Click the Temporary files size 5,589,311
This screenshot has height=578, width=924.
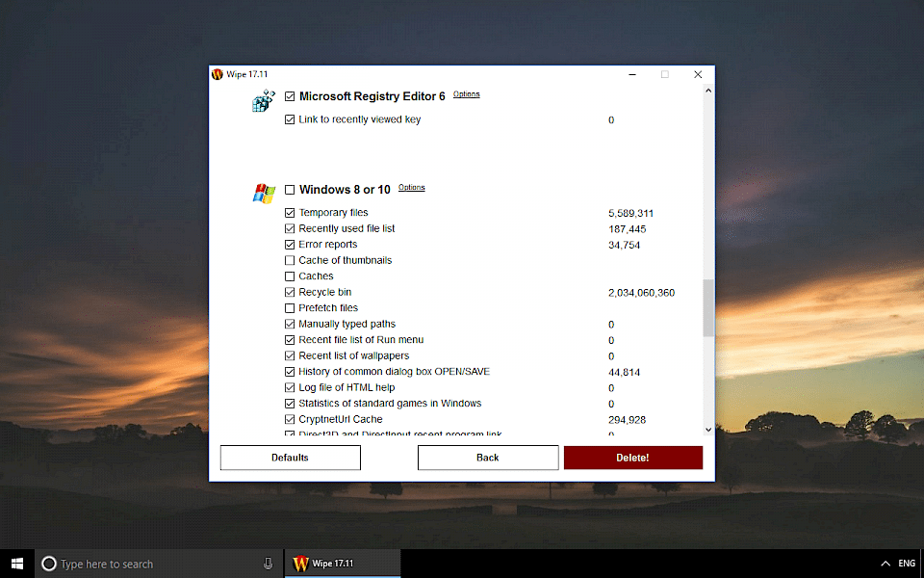click(x=630, y=214)
